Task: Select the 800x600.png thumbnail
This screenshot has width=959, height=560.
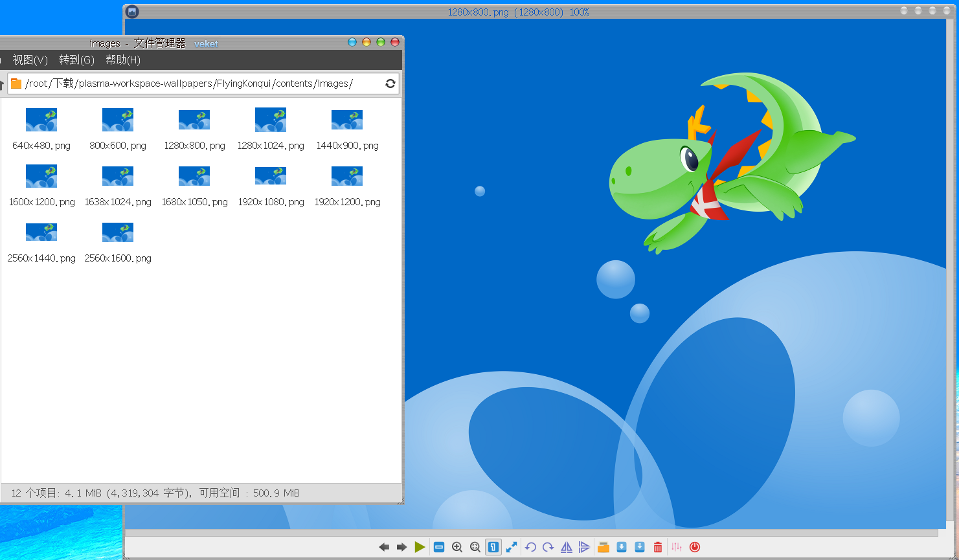Action: (118, 120)
